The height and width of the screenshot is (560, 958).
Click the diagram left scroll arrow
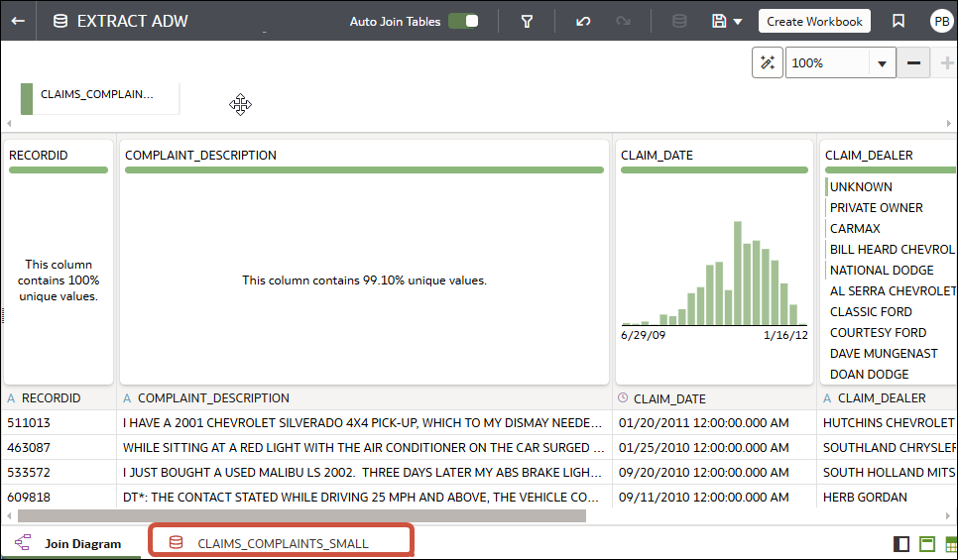[x=9, y=123]
